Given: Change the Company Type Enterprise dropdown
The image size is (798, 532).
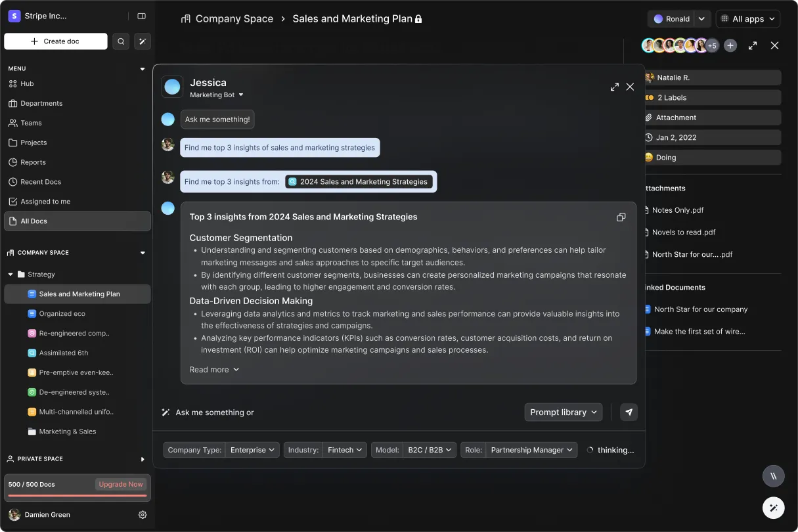Looking at the screenshot, I should point(254,450).
